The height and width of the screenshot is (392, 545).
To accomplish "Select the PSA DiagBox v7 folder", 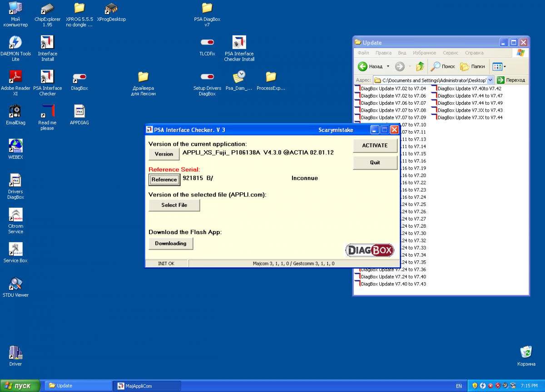I will [x=207, y=8].
